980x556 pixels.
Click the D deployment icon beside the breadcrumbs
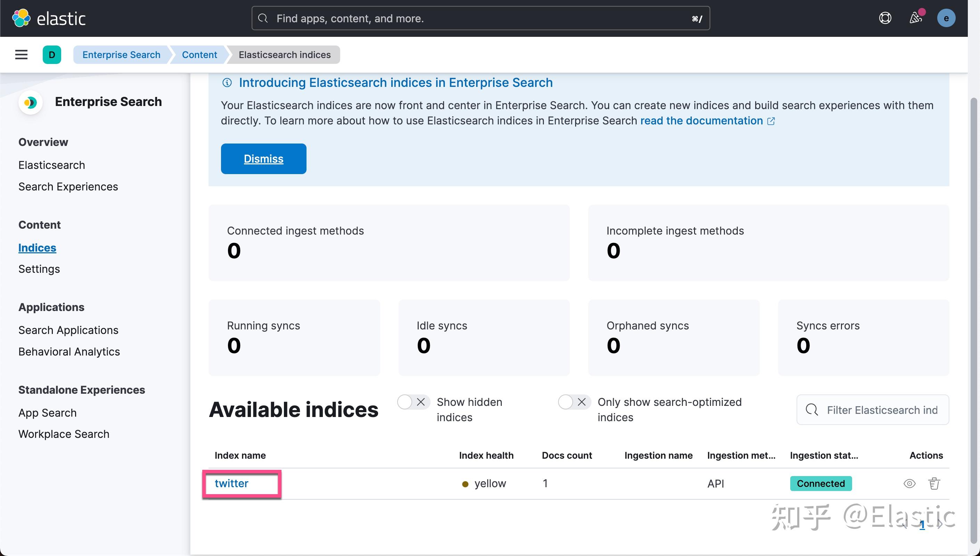[52, 55]
